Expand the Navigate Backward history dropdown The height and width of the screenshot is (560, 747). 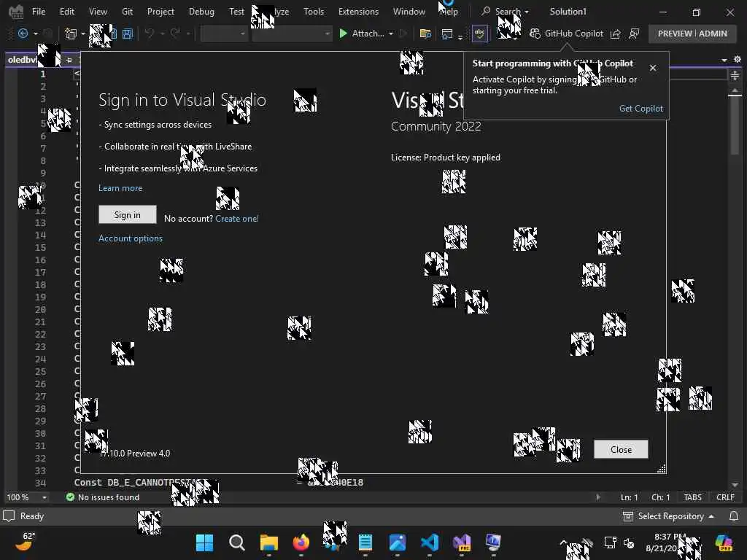35,34
